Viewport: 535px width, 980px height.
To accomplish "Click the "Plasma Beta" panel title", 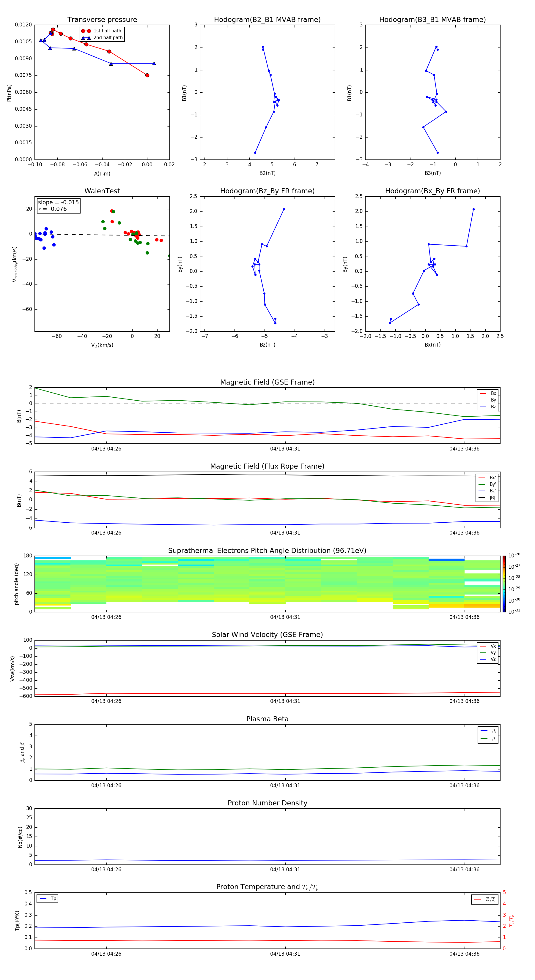I will 267,719.
